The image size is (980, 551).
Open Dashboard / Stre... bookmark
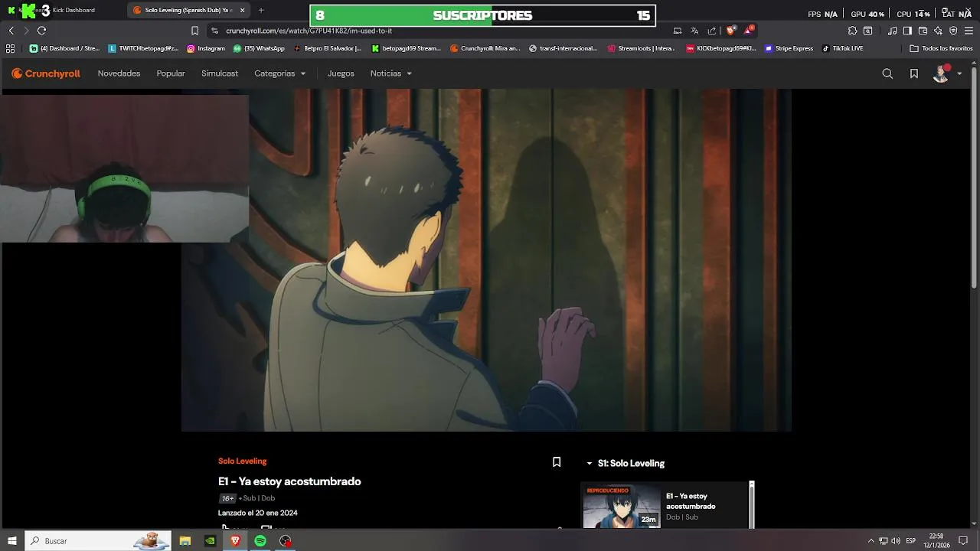(65, 48)
